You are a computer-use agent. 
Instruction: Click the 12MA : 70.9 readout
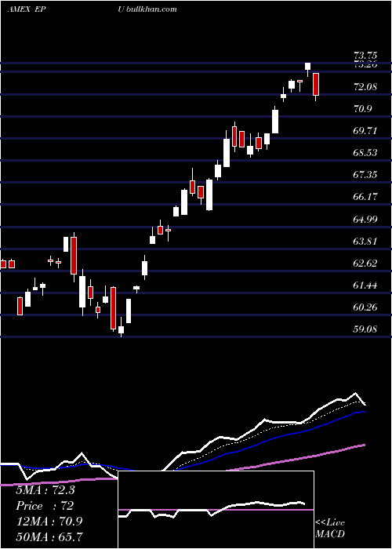pyautogui.click(x=49, y=522)
